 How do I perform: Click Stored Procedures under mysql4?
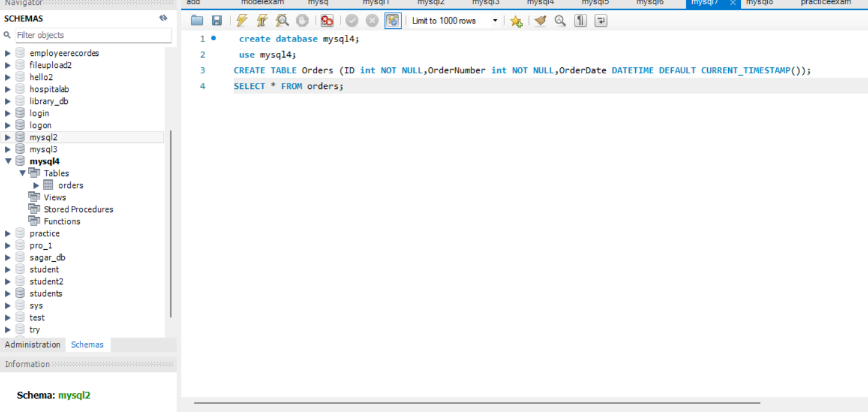click(79, 209)
